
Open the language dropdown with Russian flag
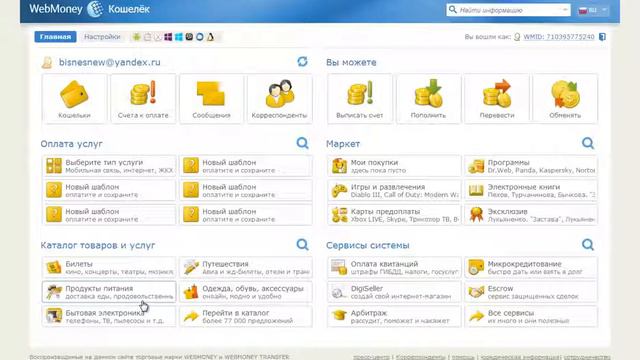[593, 10]
